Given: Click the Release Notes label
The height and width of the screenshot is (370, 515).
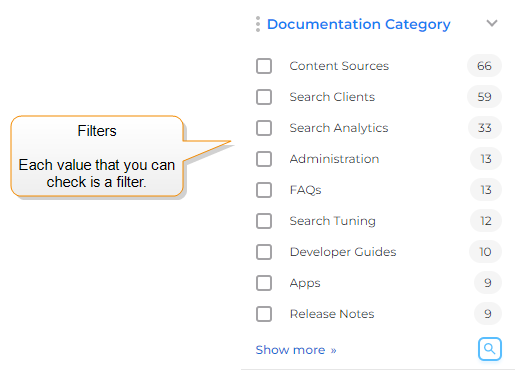Looking at the screenshot, I should 332,314.
